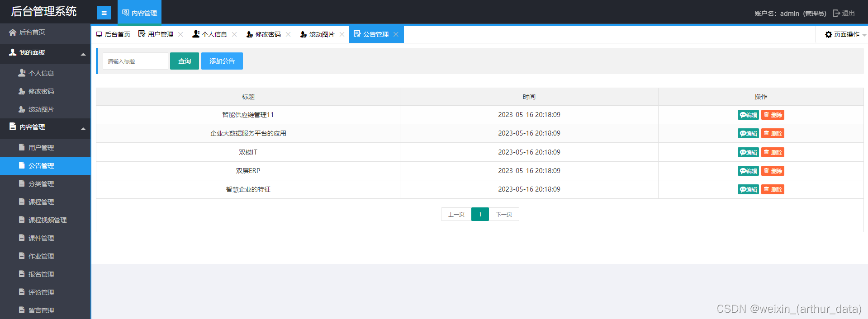Click the title cell 智能供应链管理11

(x=248, y=115)
